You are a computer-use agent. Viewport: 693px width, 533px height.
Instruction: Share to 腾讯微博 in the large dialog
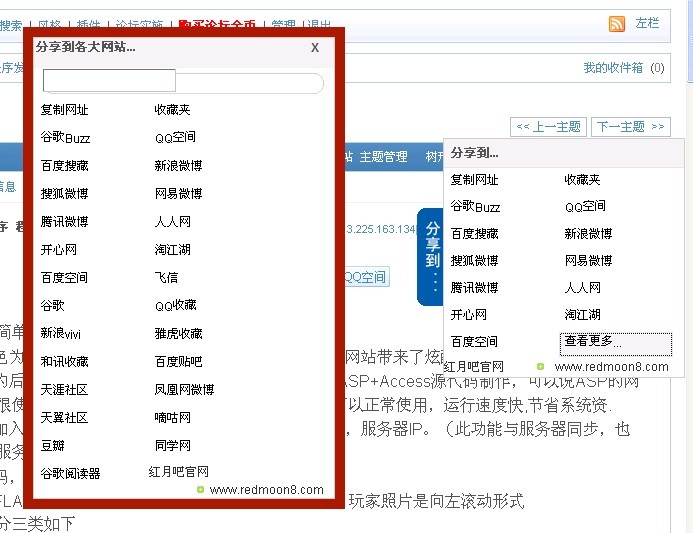[65, 221]
